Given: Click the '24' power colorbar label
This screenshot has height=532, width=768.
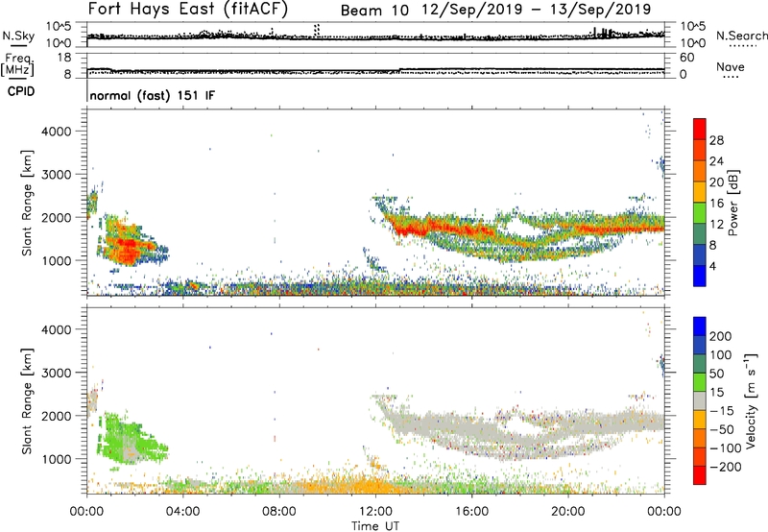Looking at the screenshot, I should [716, 161].
